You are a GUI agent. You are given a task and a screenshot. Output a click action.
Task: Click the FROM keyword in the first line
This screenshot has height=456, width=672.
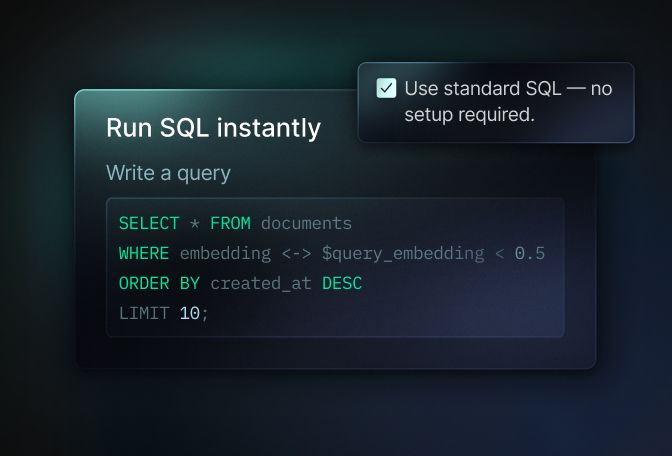(230, 223)
